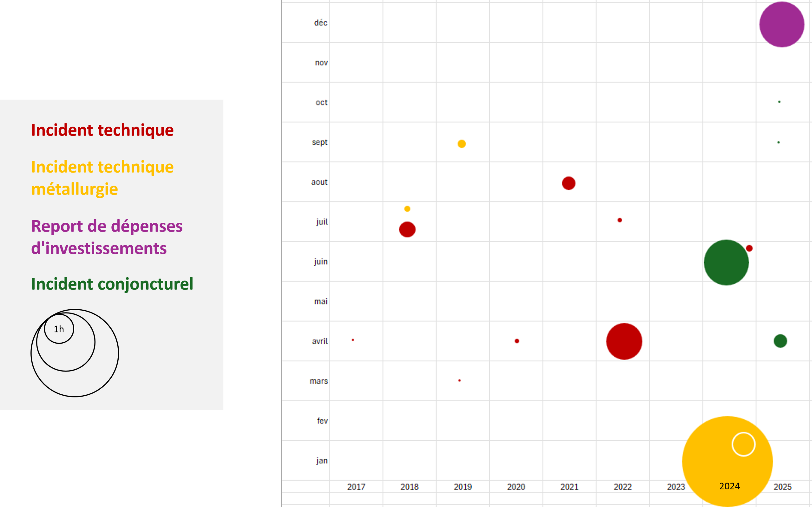Select the small red bubble beside green June bubble
The width and height of the screenshot is (812, 507).
coord(749,248)
